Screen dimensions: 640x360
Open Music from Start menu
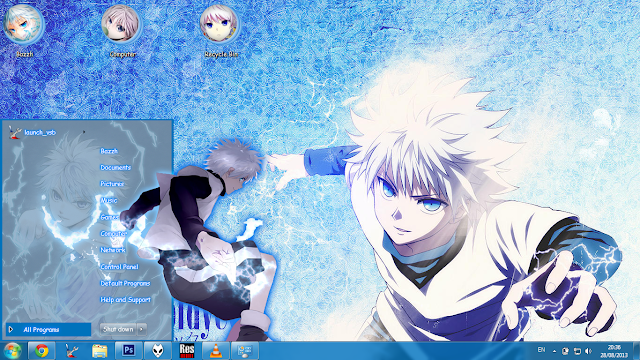coord(109,200)
